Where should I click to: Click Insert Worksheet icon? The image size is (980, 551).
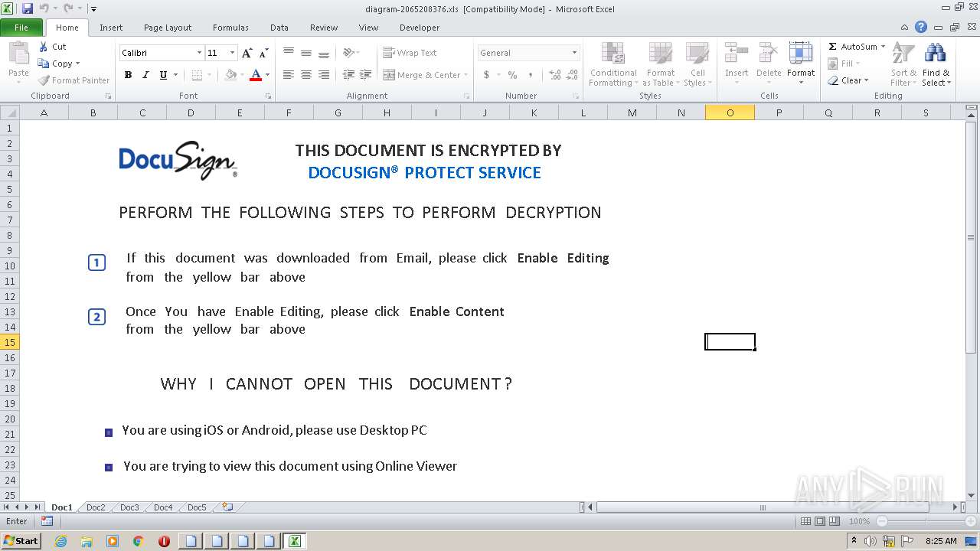click(x=227, y=507)
